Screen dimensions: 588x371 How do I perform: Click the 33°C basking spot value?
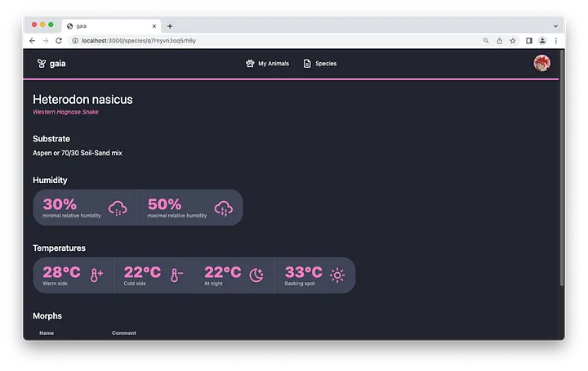[x=303, y=272]
